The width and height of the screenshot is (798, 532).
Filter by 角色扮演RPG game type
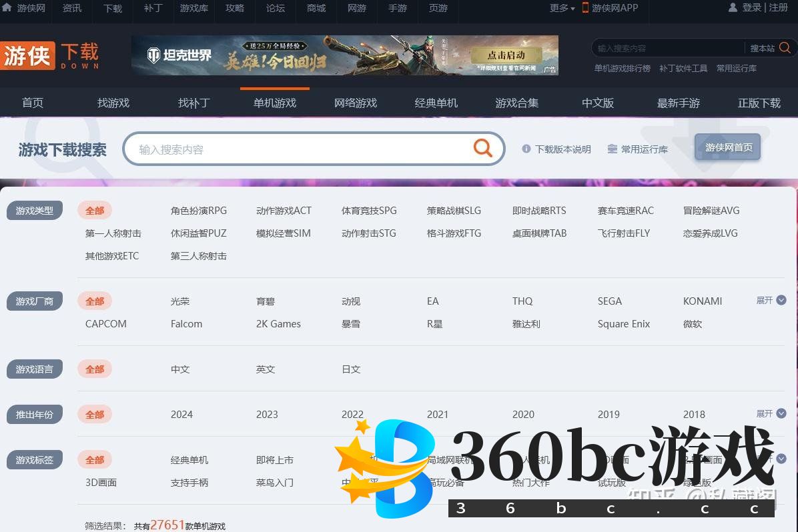pyautogui.click(x=199, y=211)
